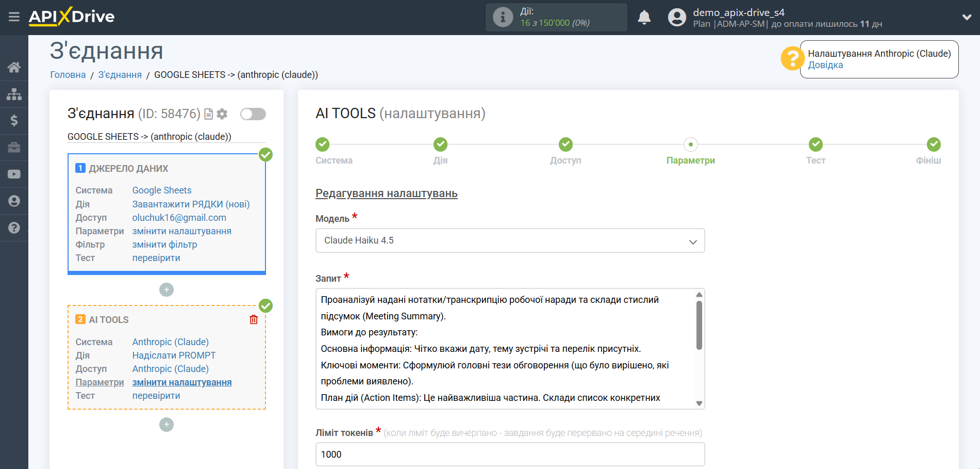Open the Model dropdown showing Claude Haiku 4.5
980x469 pixels.
click(510, 240)
